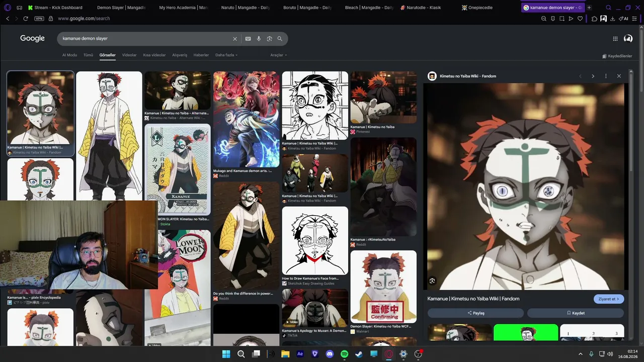Add page to bookmarks with the heart icon
Screen dimensions: 644x362
point(580,19)
